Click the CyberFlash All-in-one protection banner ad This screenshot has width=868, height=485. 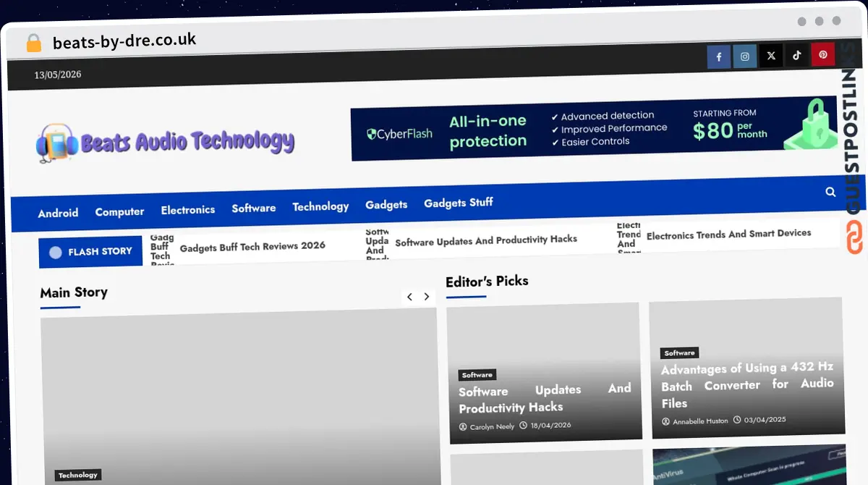(594, 128)
